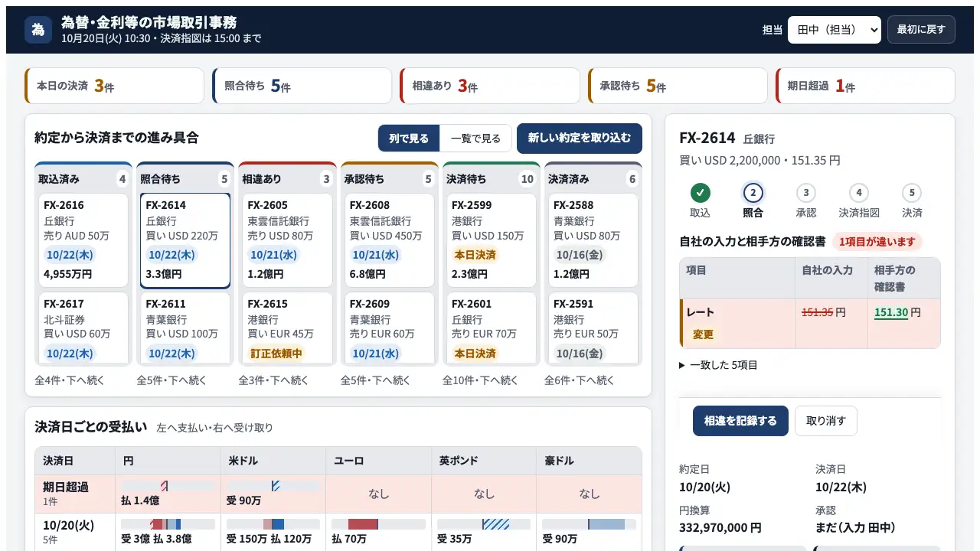Select trade card FX-2588 青葉銀行
The image size is (980, 551).
click(x=593, y=240)
